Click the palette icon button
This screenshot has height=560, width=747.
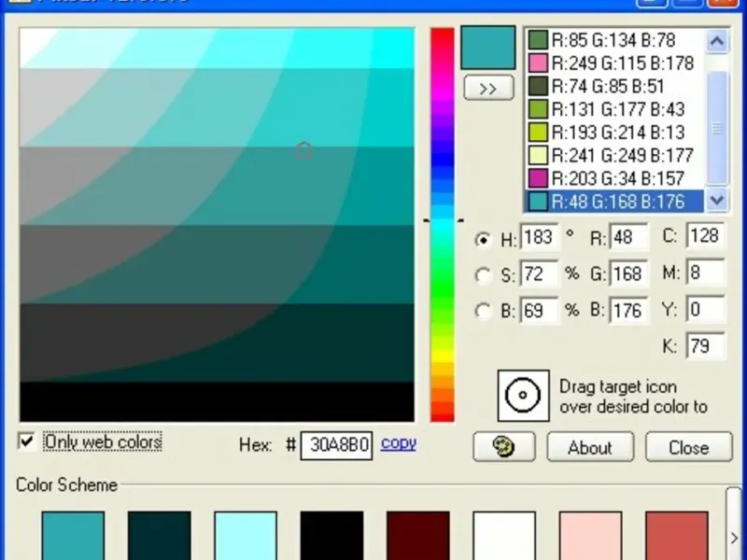pyautogui.click(x=504, y=447)
